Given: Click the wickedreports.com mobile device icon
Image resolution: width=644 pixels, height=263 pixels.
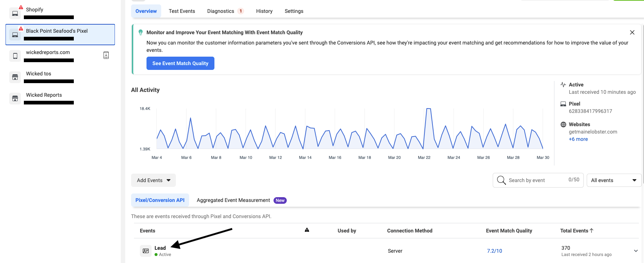Looking at the screenshot, I should point(15,56).
